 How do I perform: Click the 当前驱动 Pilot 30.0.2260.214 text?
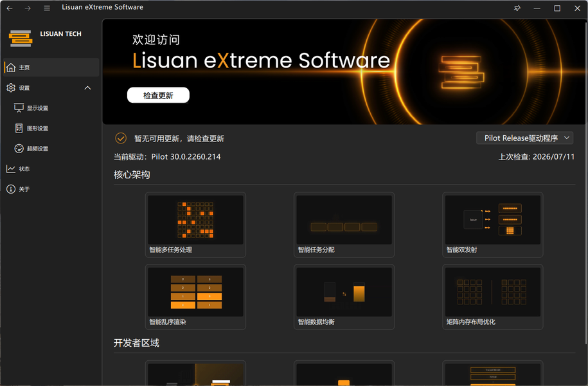pyautogui.click(x=167, y=157)
